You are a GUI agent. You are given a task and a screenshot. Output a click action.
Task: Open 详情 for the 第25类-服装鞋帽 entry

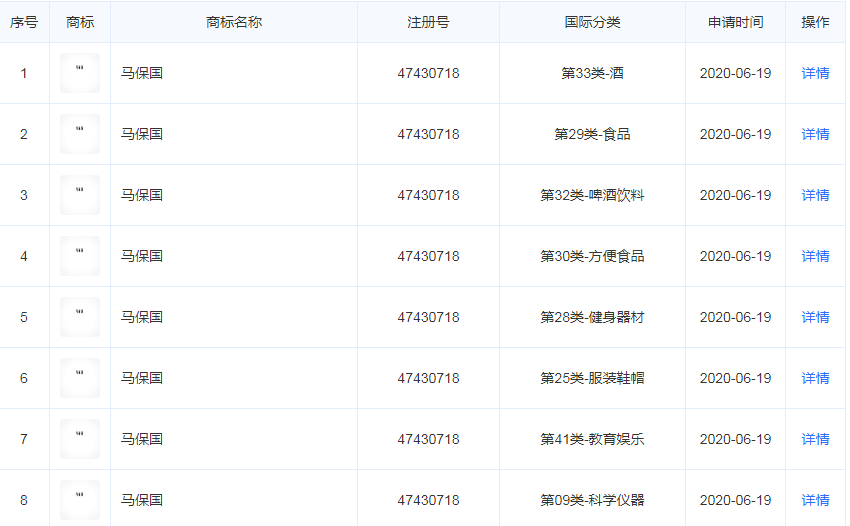point(815,378)
